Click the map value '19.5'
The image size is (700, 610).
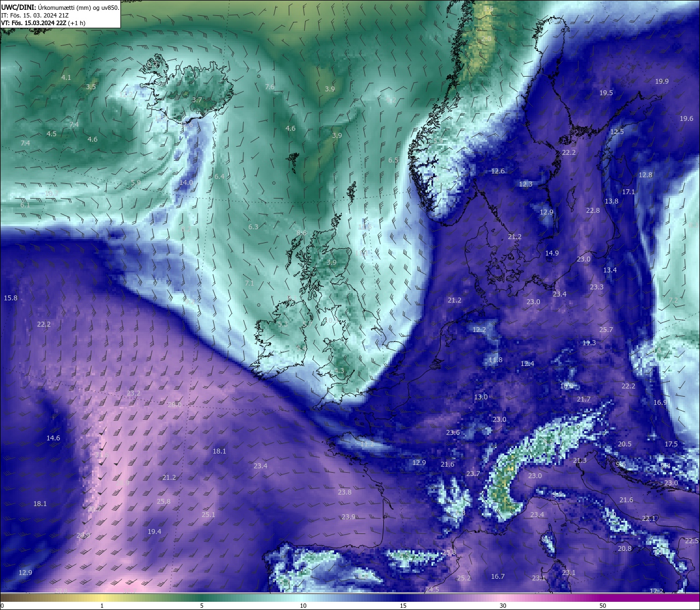[x=606, y=93]
